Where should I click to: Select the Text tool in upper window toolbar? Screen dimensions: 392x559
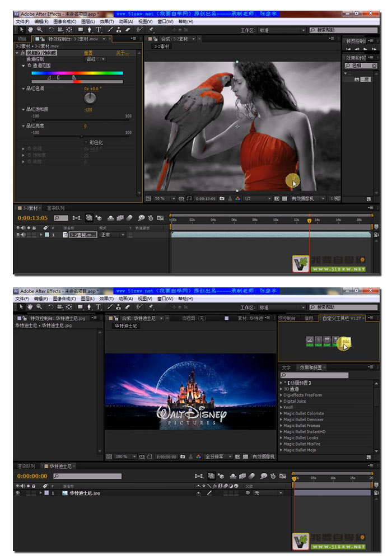pyautogui.click(x=99, y=30)
